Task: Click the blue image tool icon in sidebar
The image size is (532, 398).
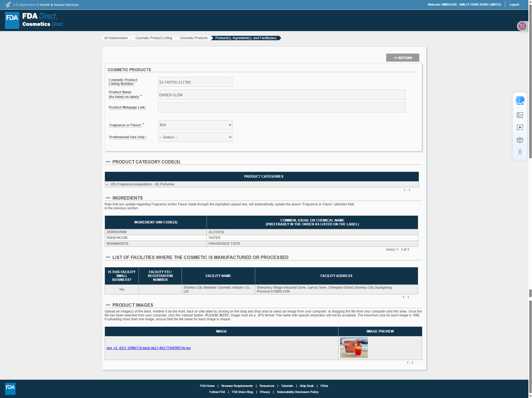Action: click(520, 100)
